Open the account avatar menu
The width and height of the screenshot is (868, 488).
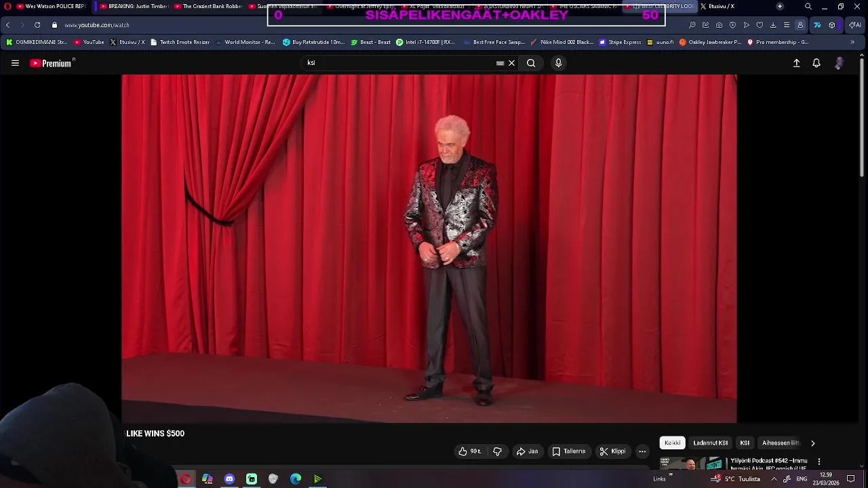tap(839, 63)
